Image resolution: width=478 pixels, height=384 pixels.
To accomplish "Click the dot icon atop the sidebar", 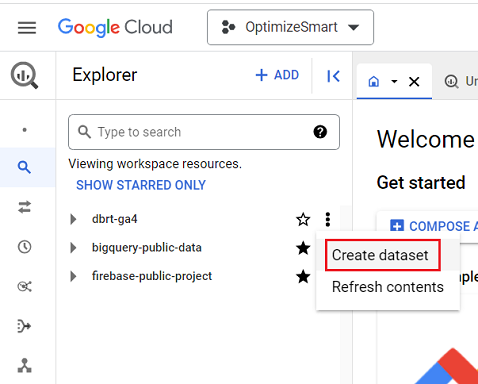I will [x=24, y=130].
